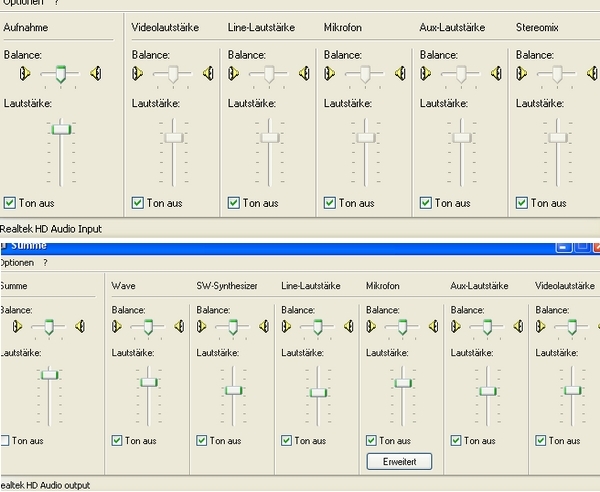The image size is (600, 492).
Task: Click the output Videolautstärke volume slider thumb
Action: coord(572,390)
